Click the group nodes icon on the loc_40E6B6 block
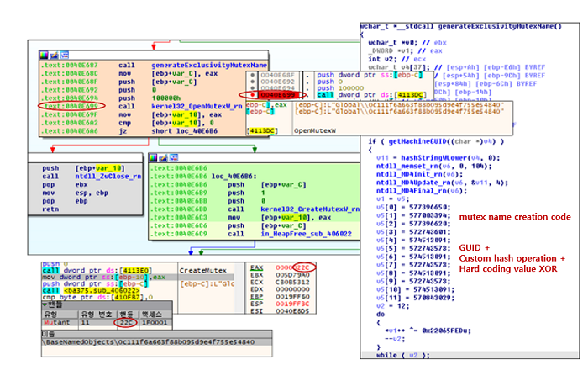588x381 pixels. (x=173, y=158)
